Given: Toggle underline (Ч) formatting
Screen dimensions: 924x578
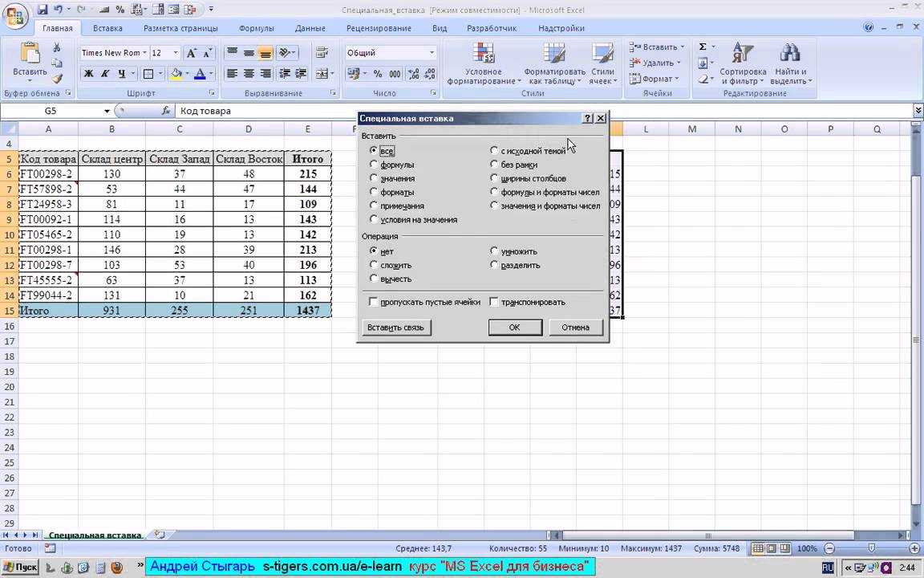Looking at the screenshot, I should (121, 74).
